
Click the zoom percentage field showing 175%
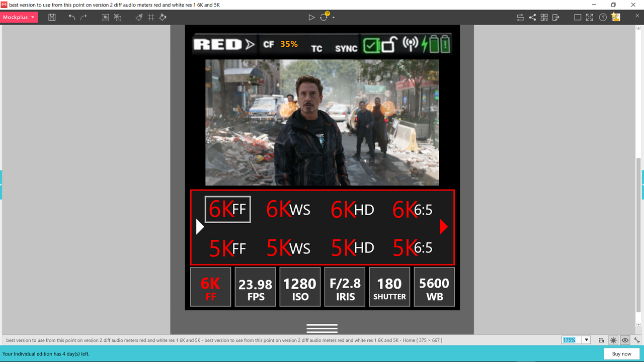571,340
